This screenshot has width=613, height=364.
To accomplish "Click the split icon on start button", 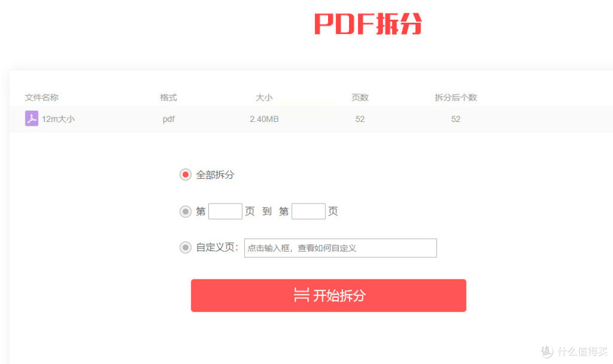I will pyautogui.click(x=301, y=295).
